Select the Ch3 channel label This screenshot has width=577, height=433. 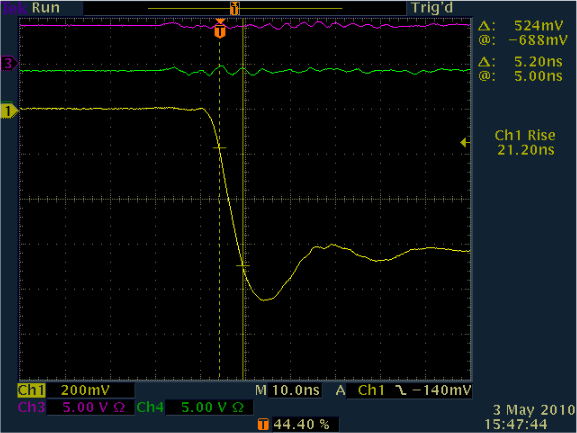pyautogui.click(x=32, y=407)
